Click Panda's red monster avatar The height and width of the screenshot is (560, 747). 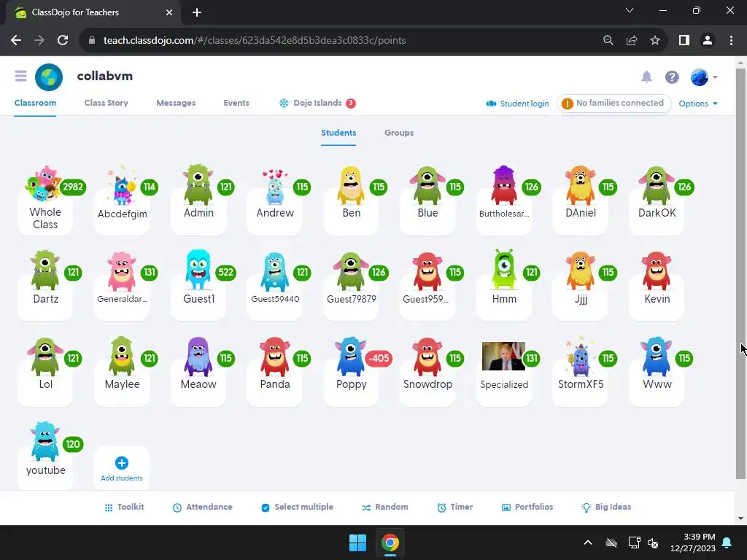[274, 357]
